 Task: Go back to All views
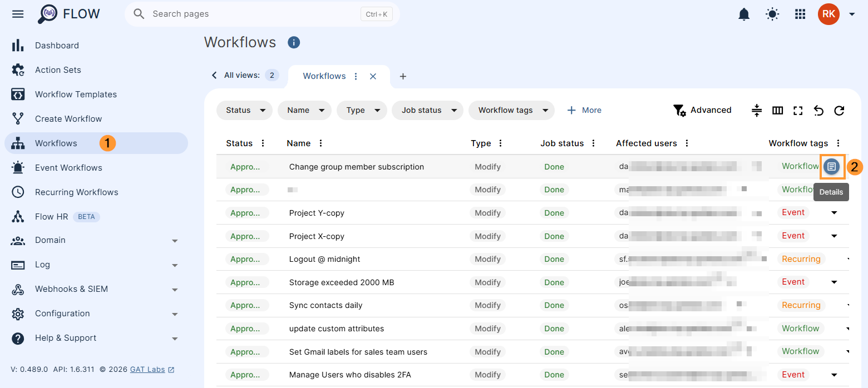tap(244, 75)
